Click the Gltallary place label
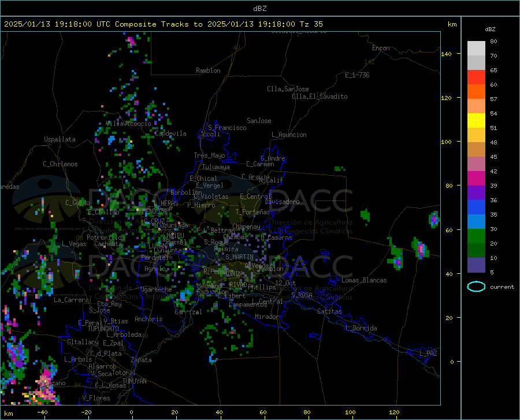 83,342
